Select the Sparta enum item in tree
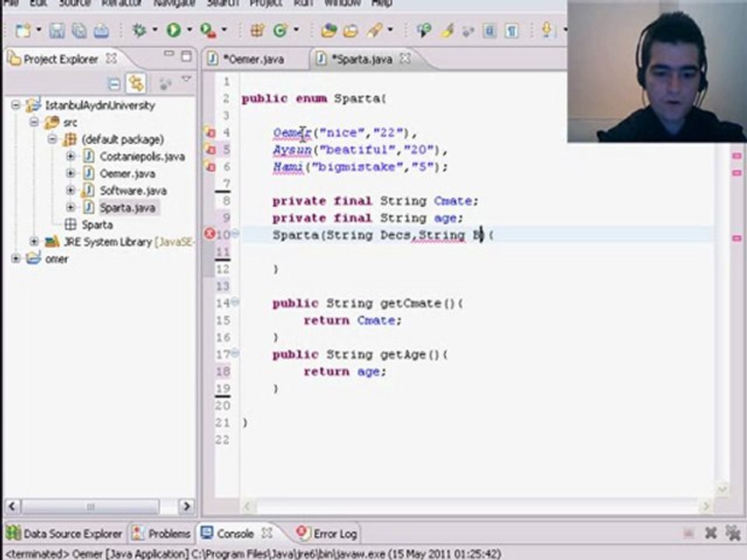The image size is (747, 560). [97, 224]
